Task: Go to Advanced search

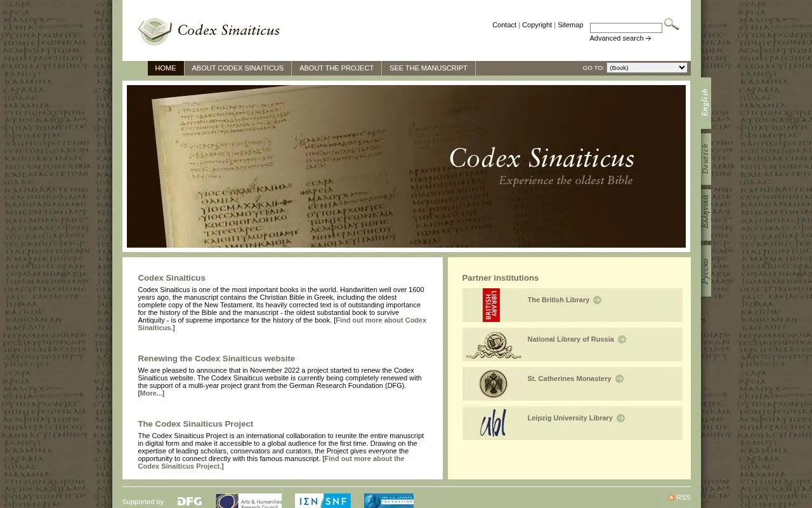Action: coord(620,39)
